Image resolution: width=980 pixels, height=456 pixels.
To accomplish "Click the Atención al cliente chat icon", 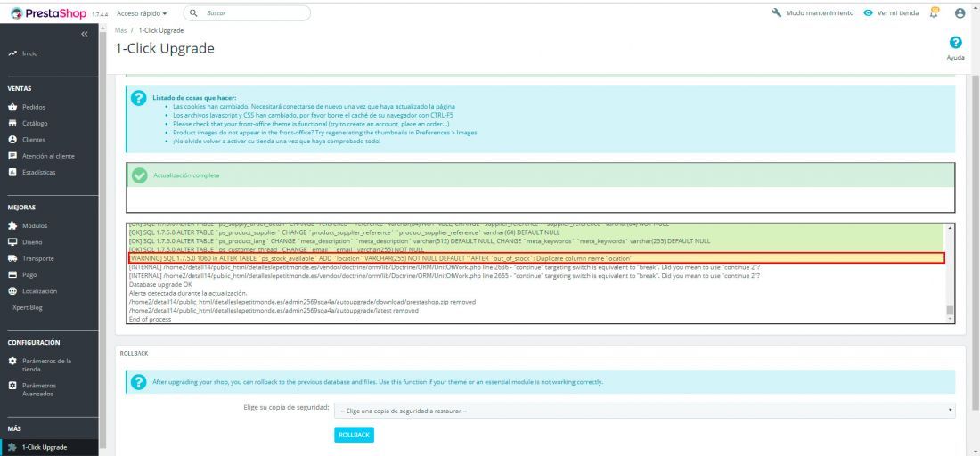I will [x=12, y=156].
